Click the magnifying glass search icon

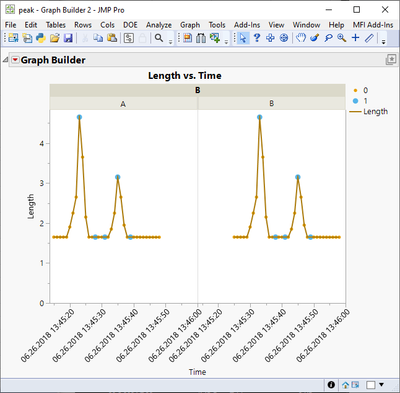click(x=159, y=38)
